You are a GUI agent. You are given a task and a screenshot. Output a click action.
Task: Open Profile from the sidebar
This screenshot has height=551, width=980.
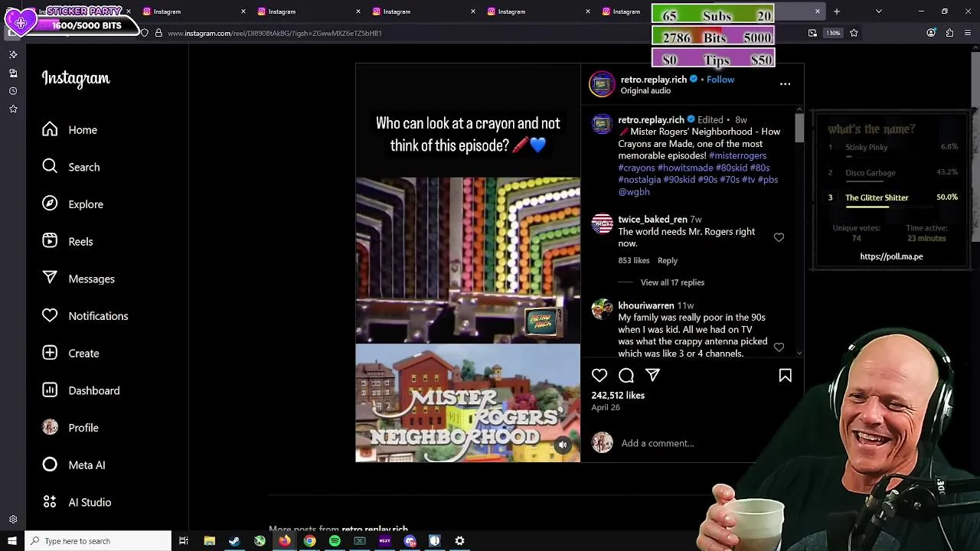70,428
